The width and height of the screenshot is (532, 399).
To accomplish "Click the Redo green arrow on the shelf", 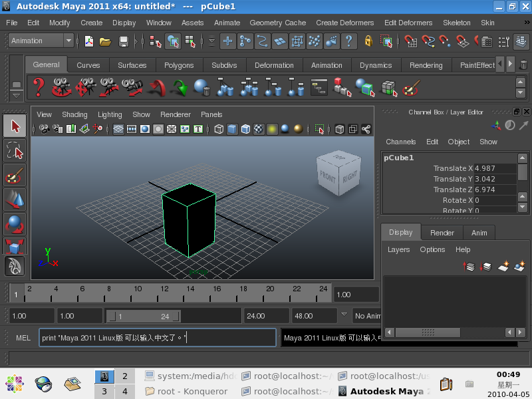I will click(x=180, y=88).
